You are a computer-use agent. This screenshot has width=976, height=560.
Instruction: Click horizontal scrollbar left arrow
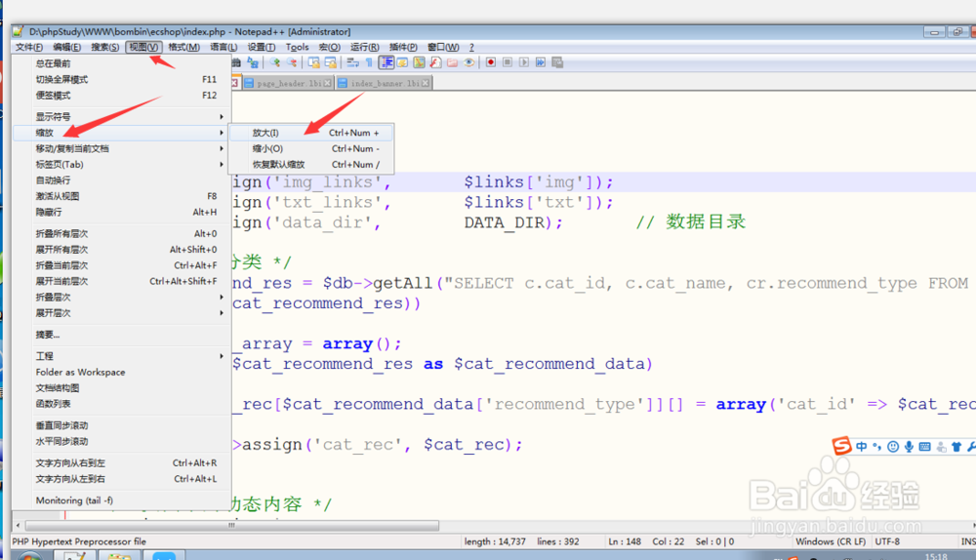tap(18, 526)
